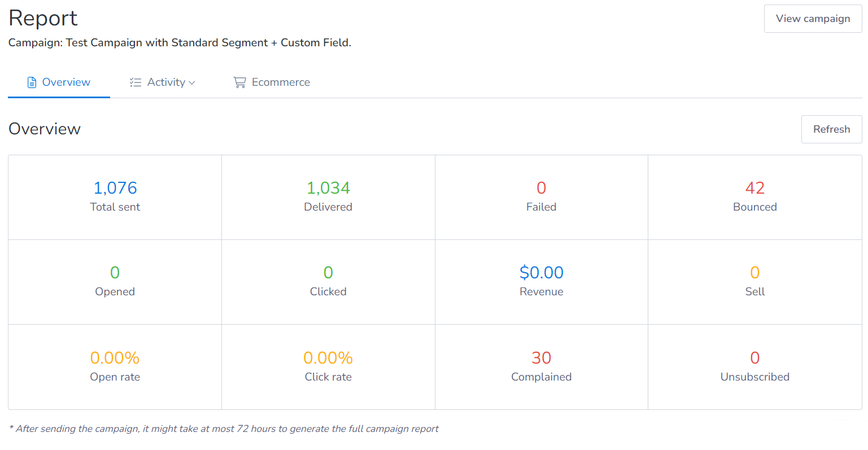
Task: Click the Unsubscribed stat card
Action: click(x=754, y=367)
